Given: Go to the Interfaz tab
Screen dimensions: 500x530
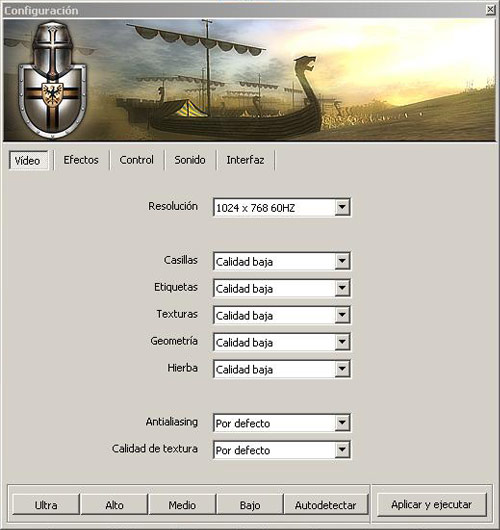Looking at the screenshot, I should coord(245,160).
